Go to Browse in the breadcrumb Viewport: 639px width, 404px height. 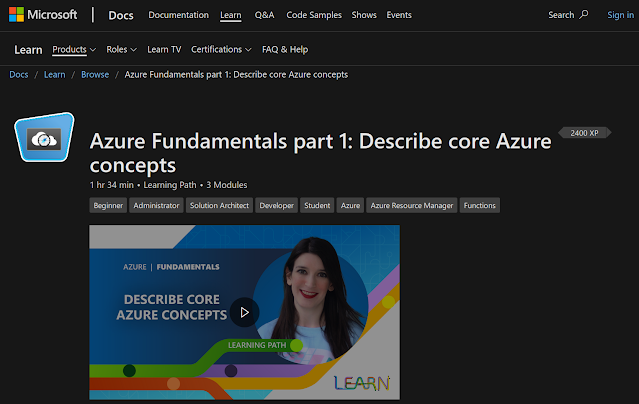coord(95,75)
